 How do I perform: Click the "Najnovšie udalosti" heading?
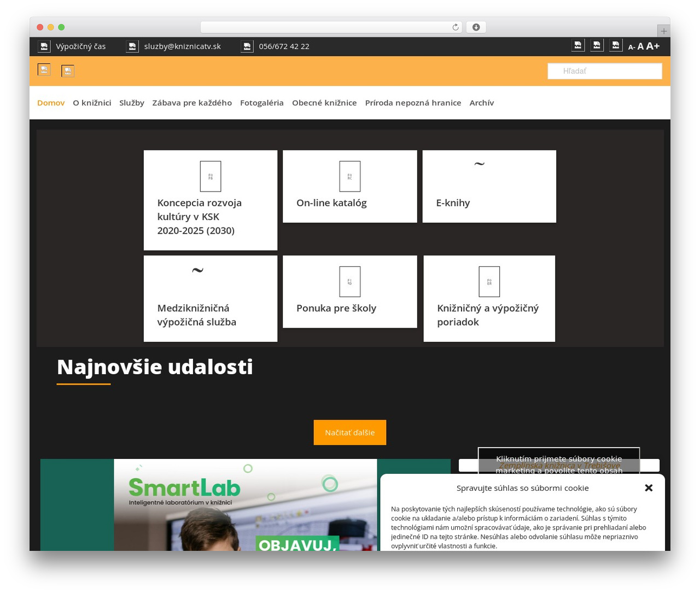(155, 367)
